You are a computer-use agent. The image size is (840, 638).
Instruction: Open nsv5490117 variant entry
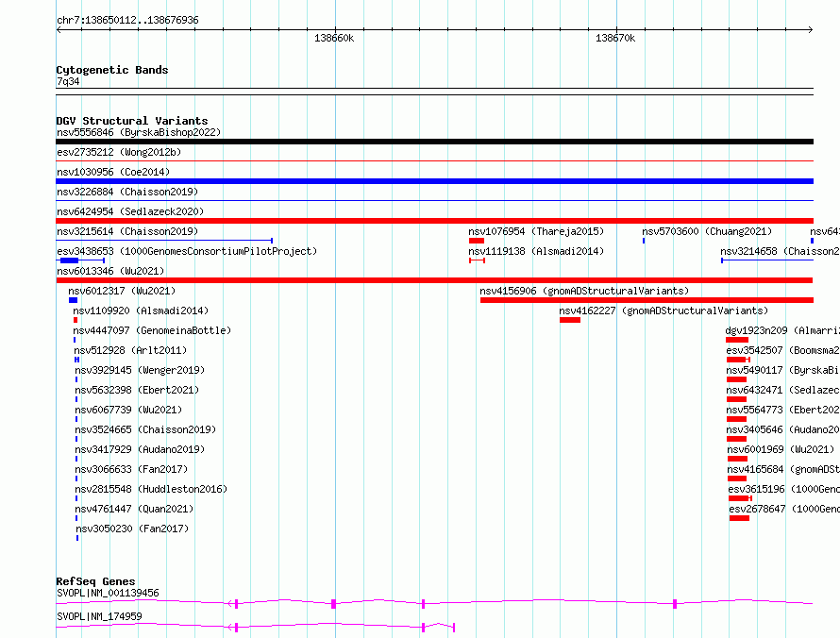[782, 370]
